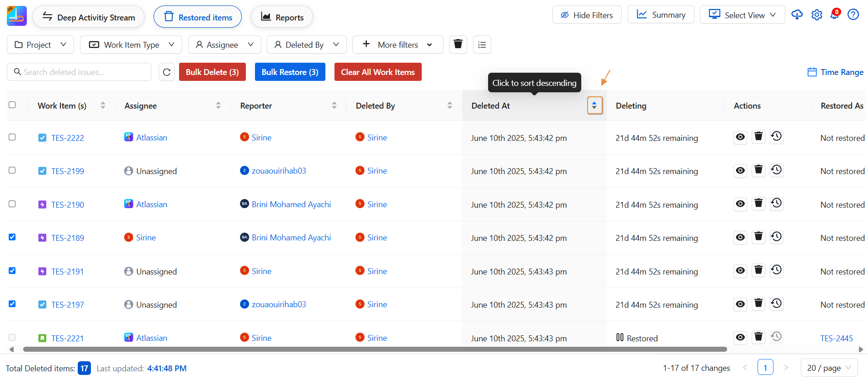Click the cloud download icon

pyautogui.click(x=797, y=15)
